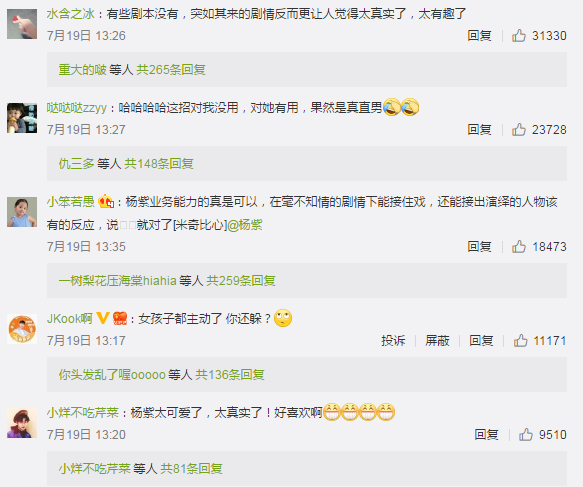583x487 pixels.
Task: Reply to 水含之冰's comment
Action: (479, 36)
